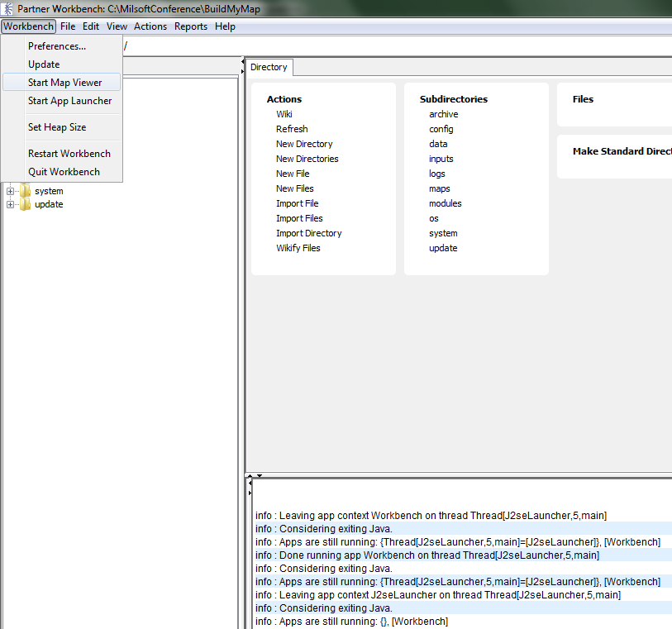Choose Preferences... from Workbench menu
672x629 pixels.
point(61,46)
